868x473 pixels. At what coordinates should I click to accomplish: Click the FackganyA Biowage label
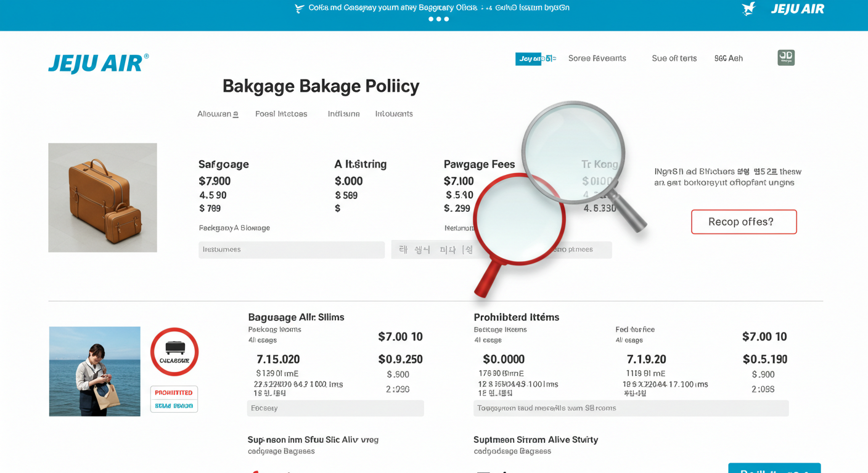pyautogui.click(x=234, y=228)
